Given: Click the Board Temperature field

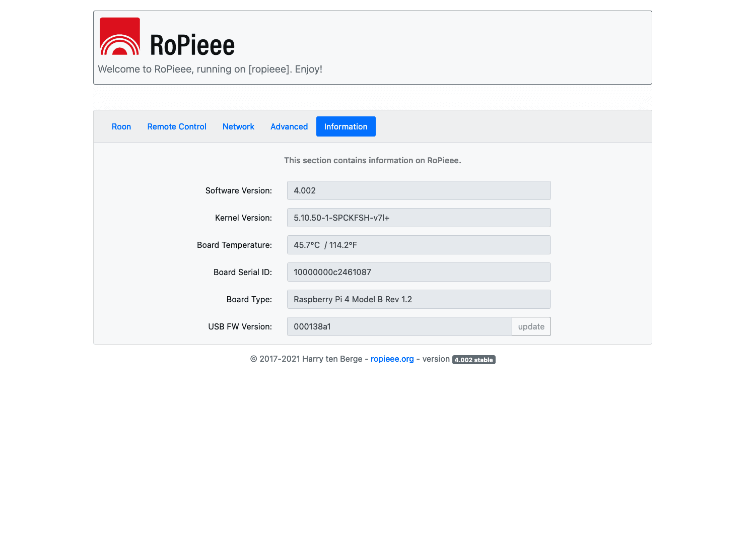Looking at the screenshot, I should click(x=419, y=245).
